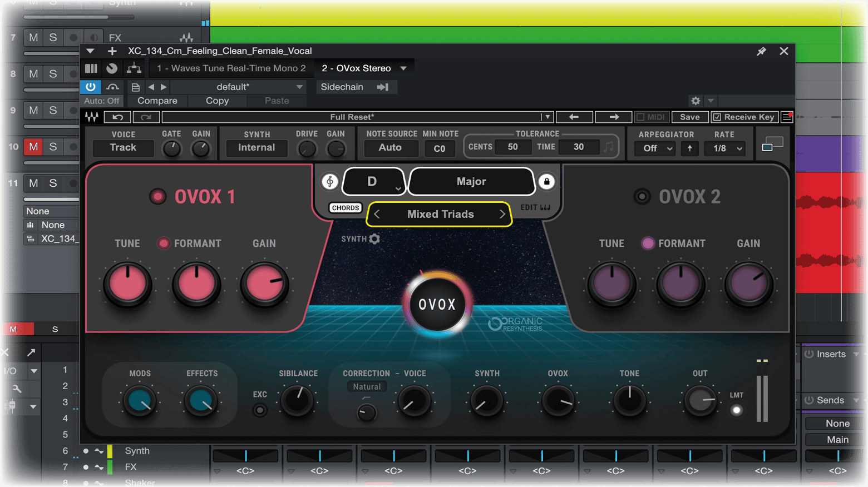
Task: Open the Major scale dropdown
Action: [x=471, y=181]
